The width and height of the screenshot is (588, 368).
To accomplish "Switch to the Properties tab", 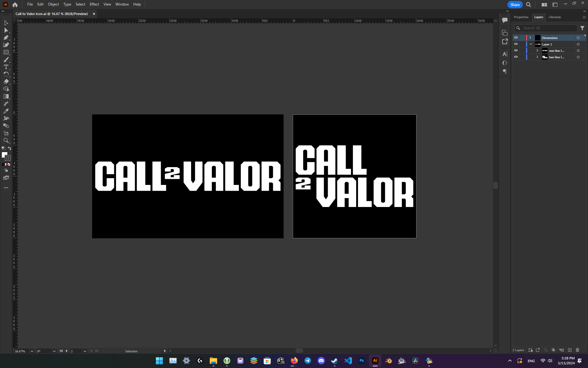I will (521, 17).
